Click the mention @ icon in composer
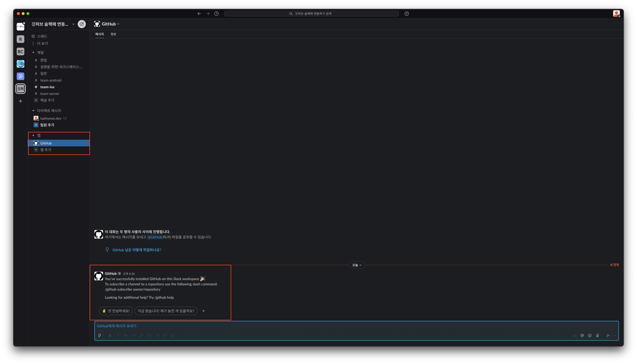The image size is (637, 364). tap(582, 336)
